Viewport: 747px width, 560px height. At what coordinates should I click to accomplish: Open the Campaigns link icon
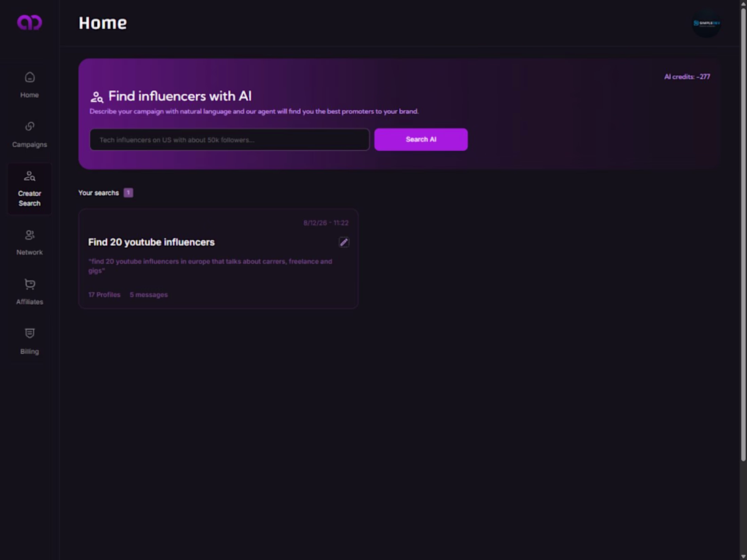click(x=29, y=126)
